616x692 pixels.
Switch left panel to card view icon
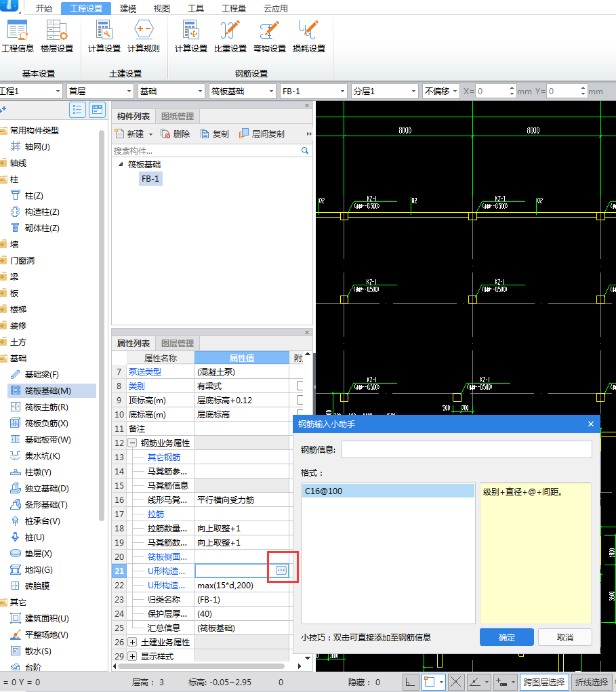tap(97, 109)
